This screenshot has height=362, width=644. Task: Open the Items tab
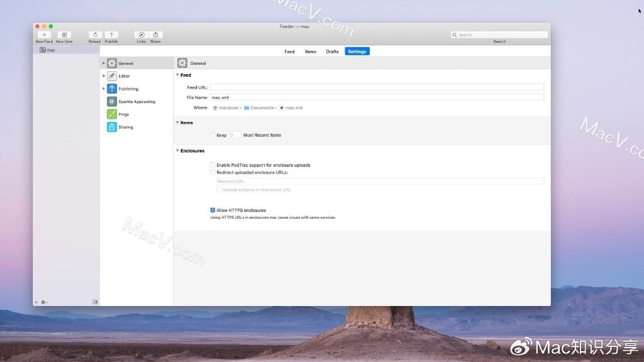pos(310,51)
